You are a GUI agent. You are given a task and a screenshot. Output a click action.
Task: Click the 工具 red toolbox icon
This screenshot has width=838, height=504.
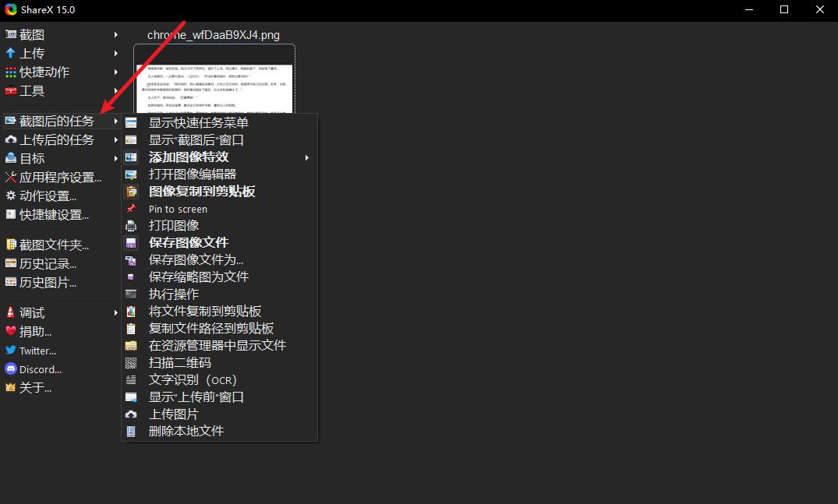tap(11, 91)
